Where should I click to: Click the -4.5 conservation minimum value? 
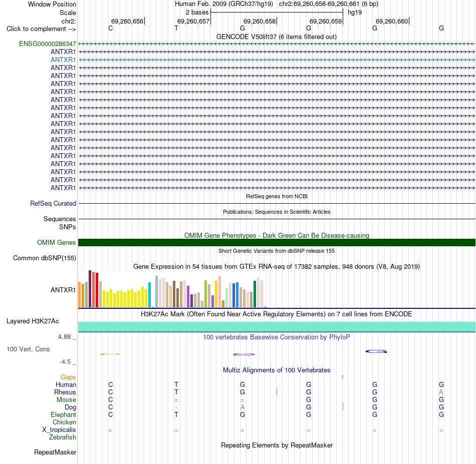click(x=65, y=362)
